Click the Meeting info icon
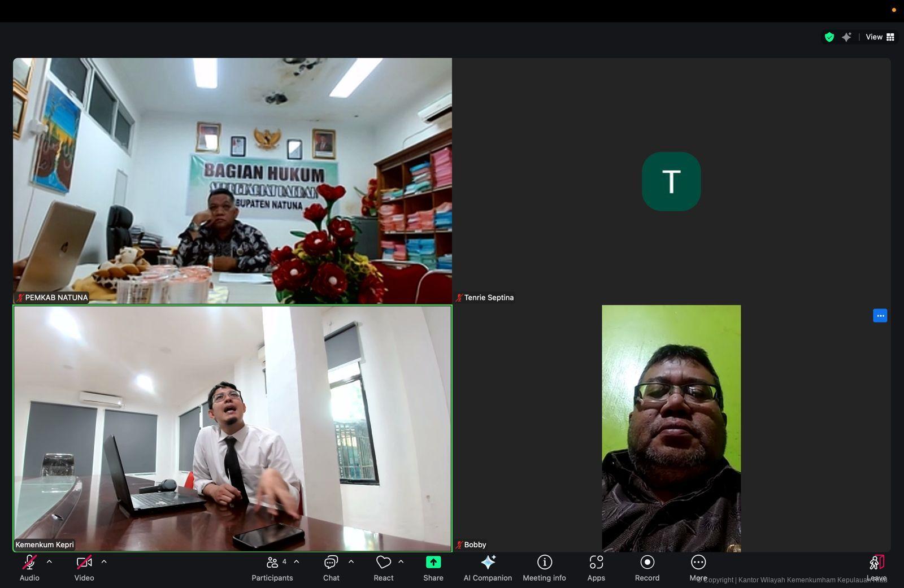 click(x=544, y=562)
